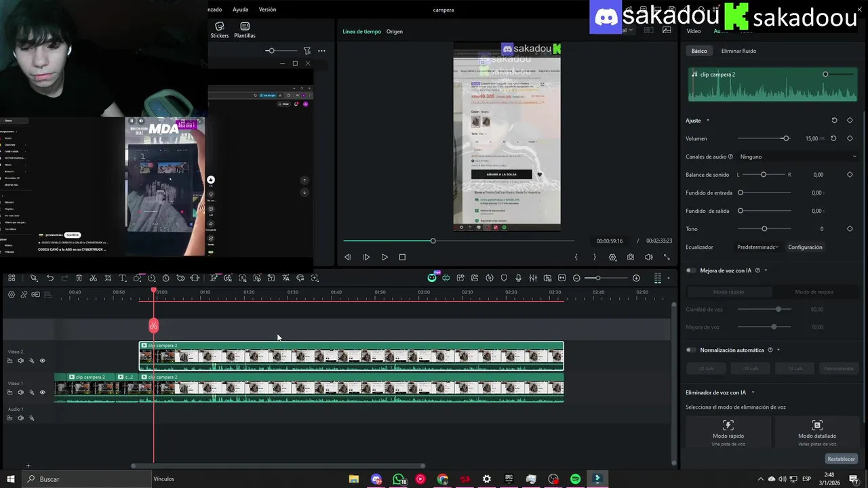Select the crop tool in timeline toolbar

pos(108,278)
